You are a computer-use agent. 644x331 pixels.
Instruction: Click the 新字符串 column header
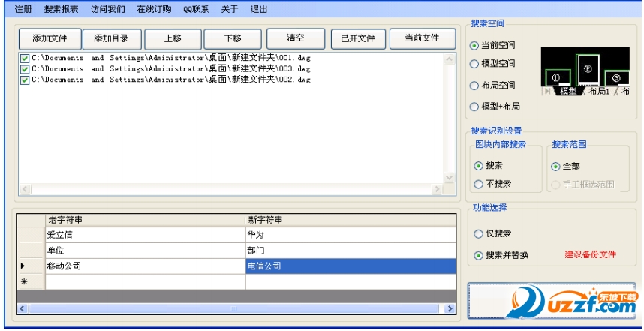point(351,220)
